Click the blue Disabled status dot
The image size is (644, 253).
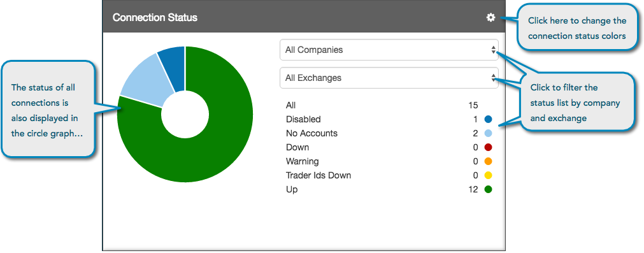pos(489,120)
